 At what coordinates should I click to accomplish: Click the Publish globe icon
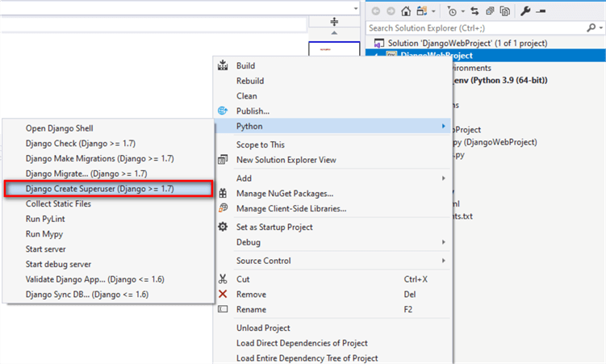tap(223, 111)
